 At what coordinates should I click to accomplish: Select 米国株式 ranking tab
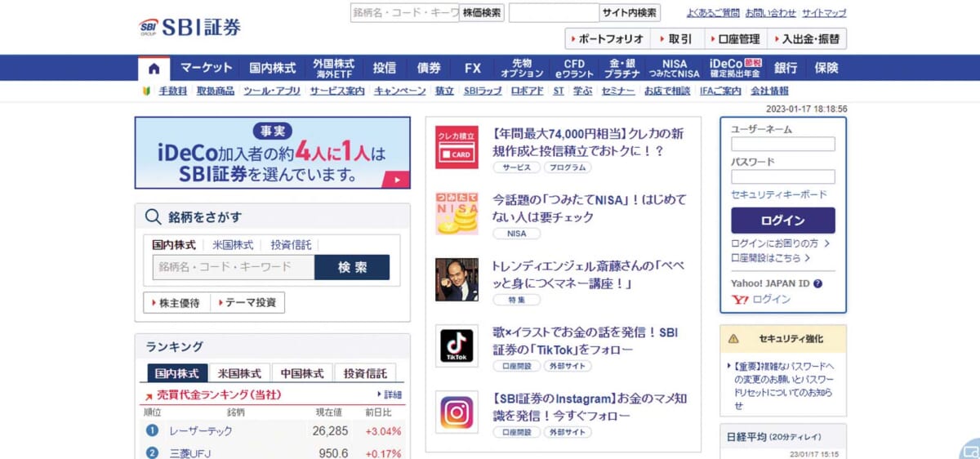tap(239, 373)
